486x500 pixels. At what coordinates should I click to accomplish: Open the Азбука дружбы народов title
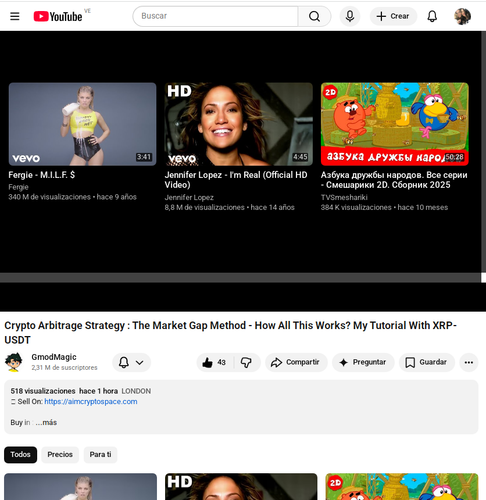pos(394,180)
